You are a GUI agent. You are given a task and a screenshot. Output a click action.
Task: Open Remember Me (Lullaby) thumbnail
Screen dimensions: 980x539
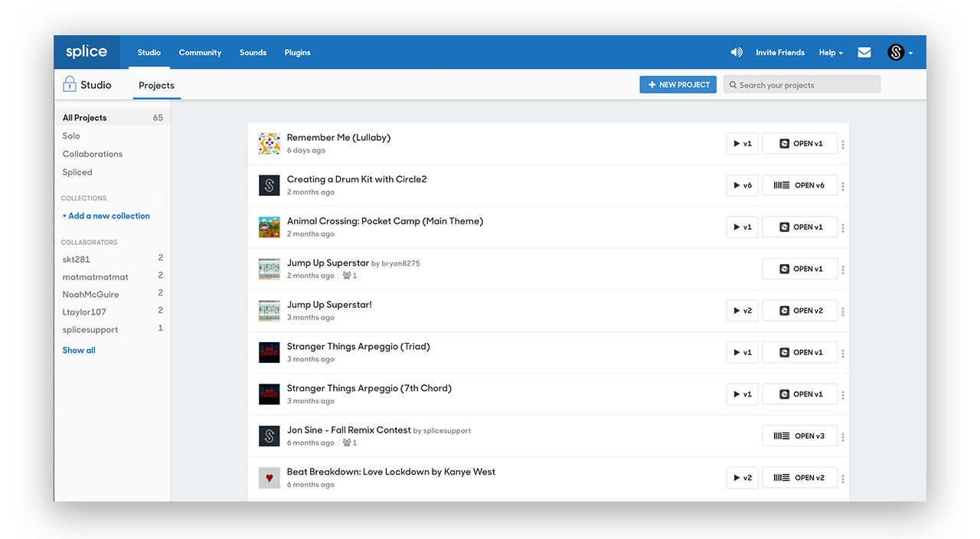click(269, 143)
